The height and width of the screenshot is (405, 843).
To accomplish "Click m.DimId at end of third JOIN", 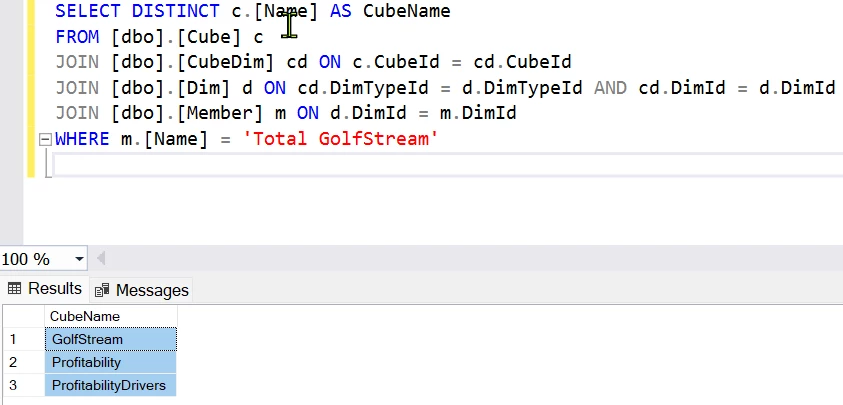I will (477, 113).
